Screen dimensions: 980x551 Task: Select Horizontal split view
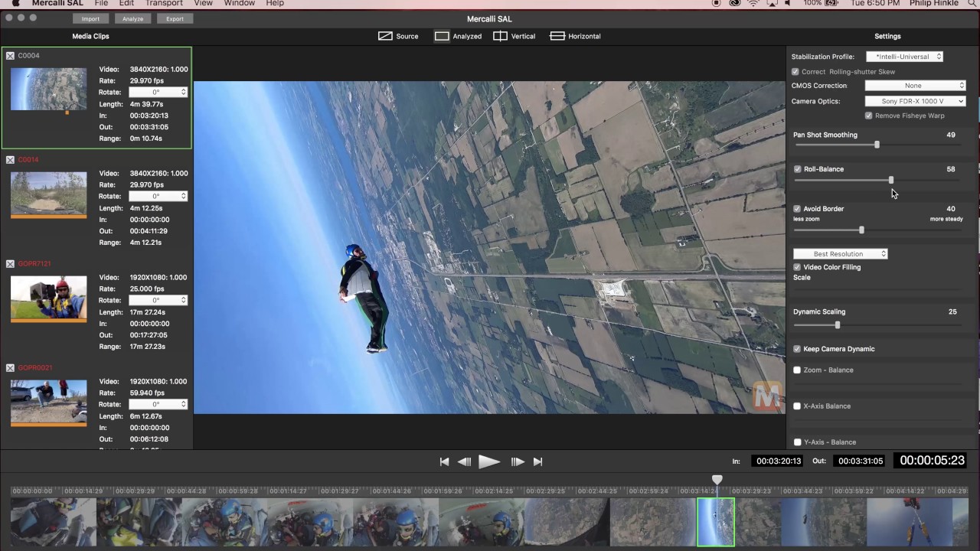pyautogui.click(x=575, y=36)
